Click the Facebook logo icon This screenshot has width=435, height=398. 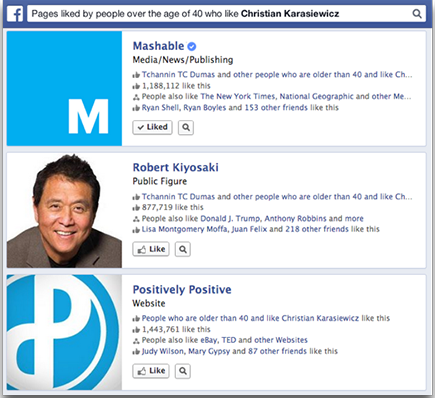tap(15, 14)
